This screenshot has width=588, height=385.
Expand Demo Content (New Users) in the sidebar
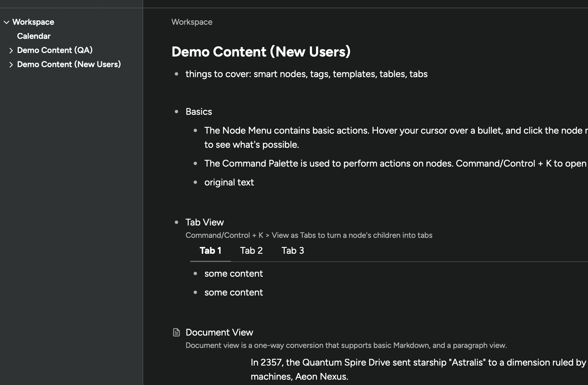click(11, 64)
